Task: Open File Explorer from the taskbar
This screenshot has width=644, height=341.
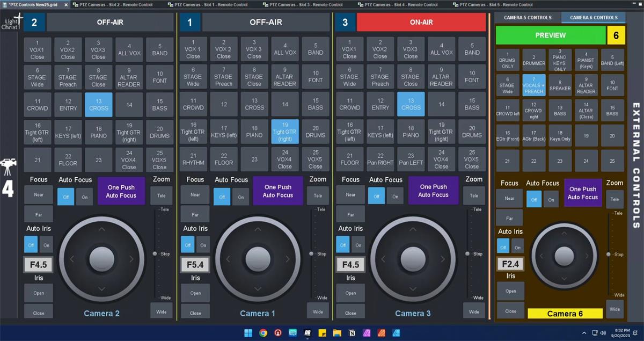Action: [337, 332]
